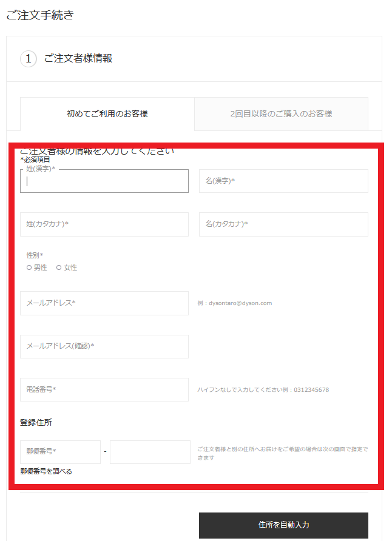Open the 郵便番号を調べる link

(46, 471)
